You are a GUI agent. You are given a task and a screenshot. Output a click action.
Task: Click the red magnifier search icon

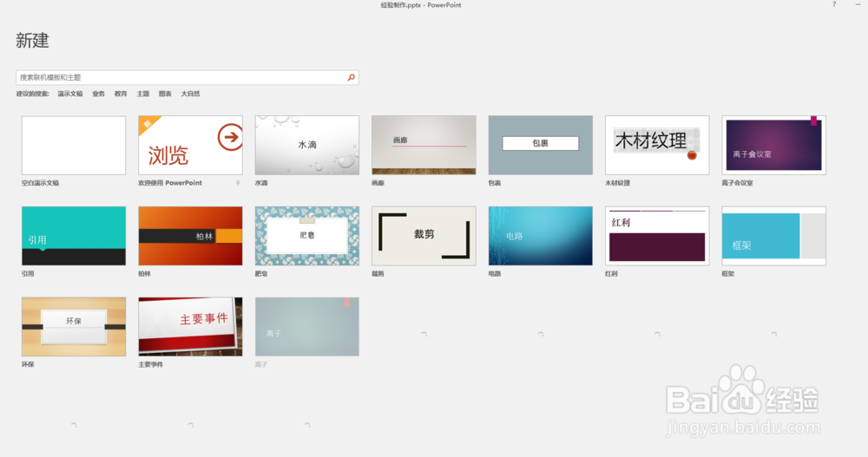tap(351, 77)
